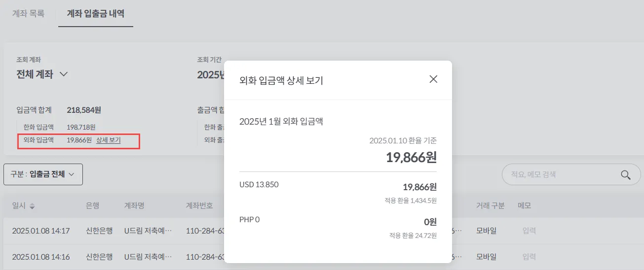Click the USD 13.850 entry in popup
Image resolution: width=644 pixels, height=270 pixels.
point(259,185)
